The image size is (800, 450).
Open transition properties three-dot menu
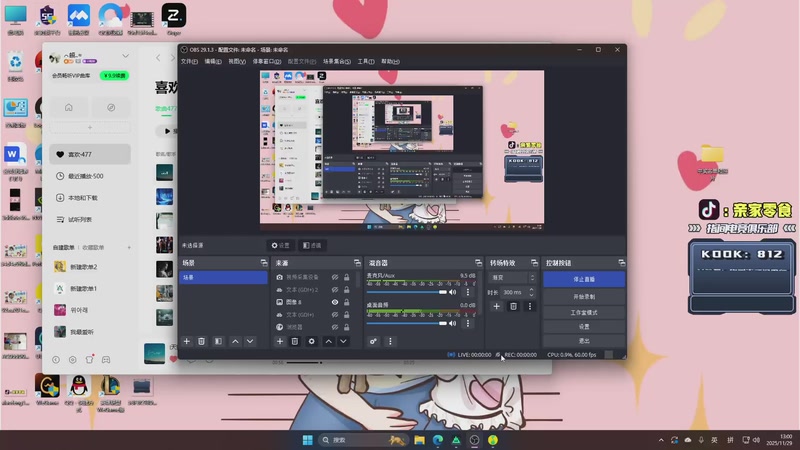530,306
